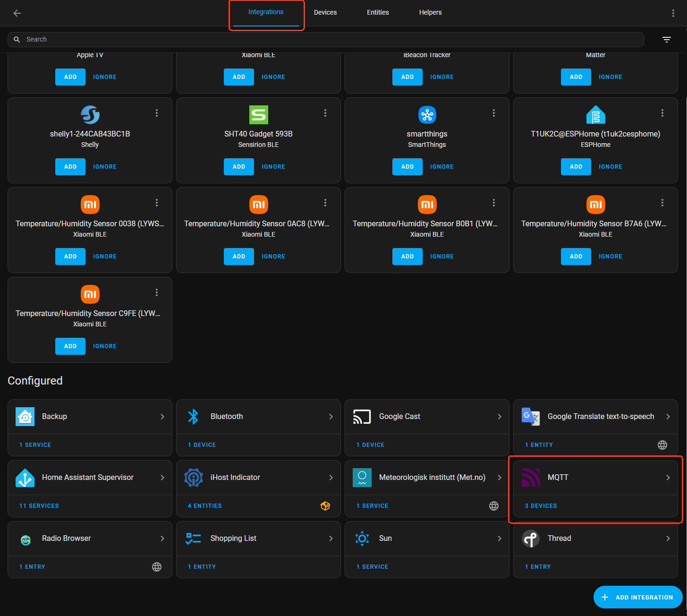This screenshot has height=616, width=687.
Task: Open Thread 1 entry link
Action: click(x=538, y=567)
